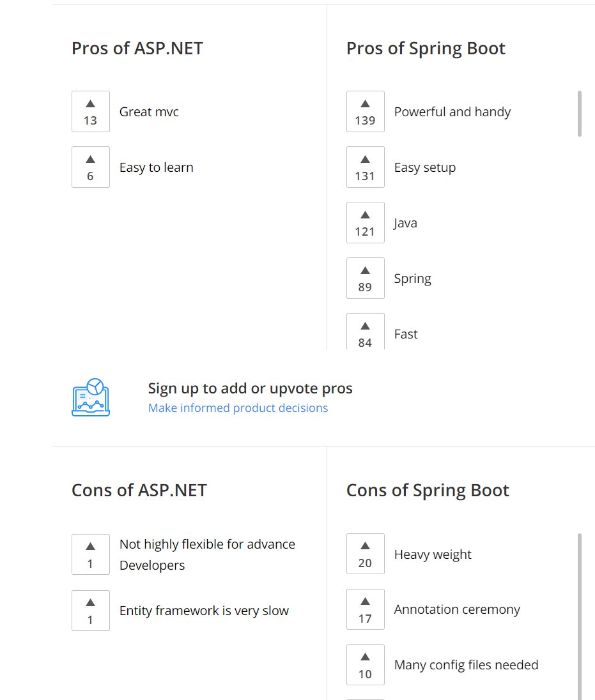Upvote the "Spring" pro
Image resolution: width=595 pixels, height=700 pixels.
pyautogui.click(x=366, y=278)
